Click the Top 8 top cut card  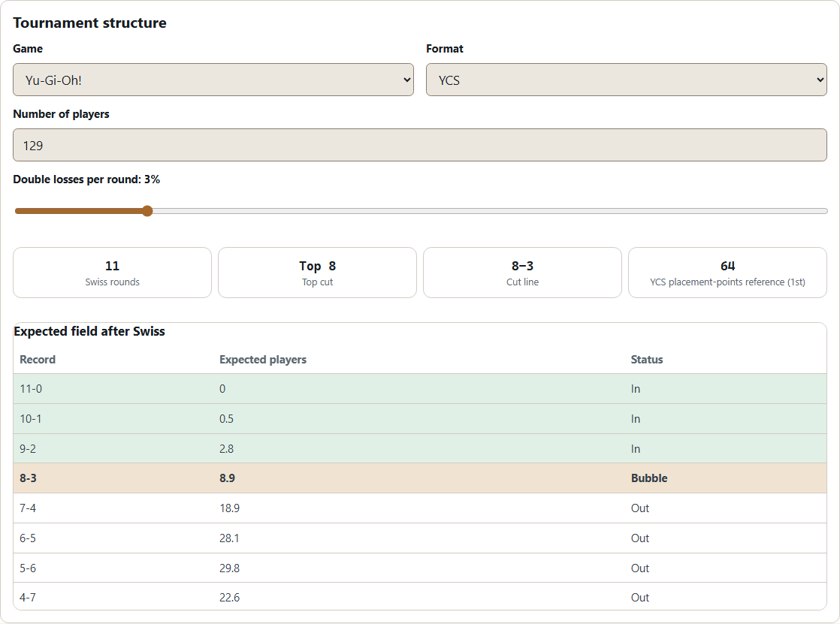[x=317, y=273]
